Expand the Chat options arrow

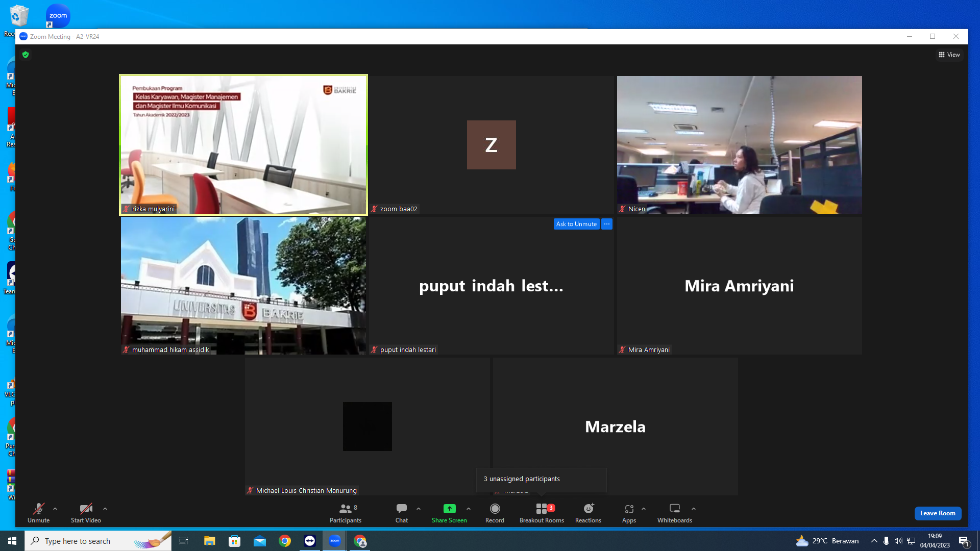419,509
